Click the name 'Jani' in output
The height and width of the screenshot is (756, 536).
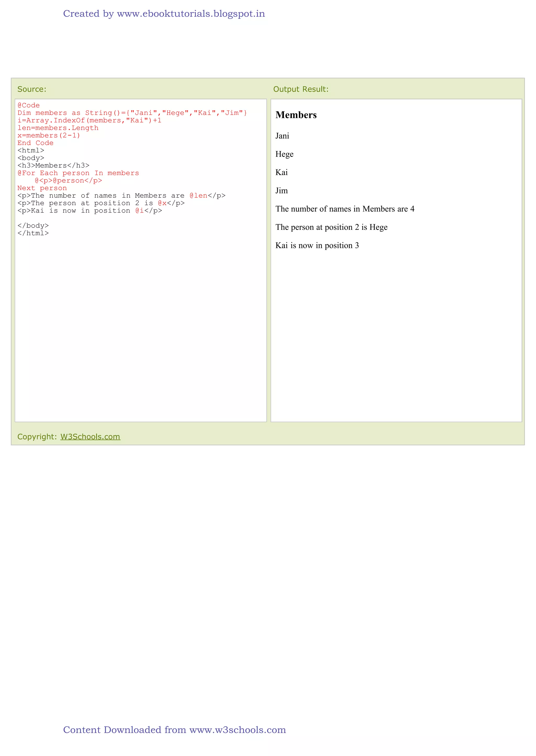[x=282, y=136]
